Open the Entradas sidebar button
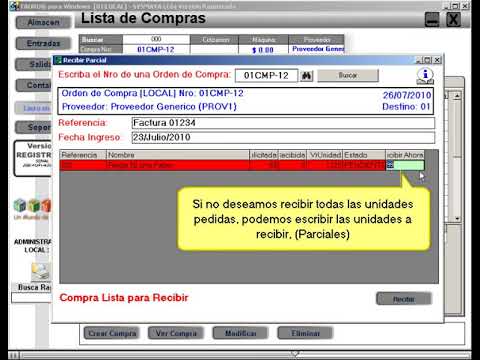480x360 pixels. point(43,43)
